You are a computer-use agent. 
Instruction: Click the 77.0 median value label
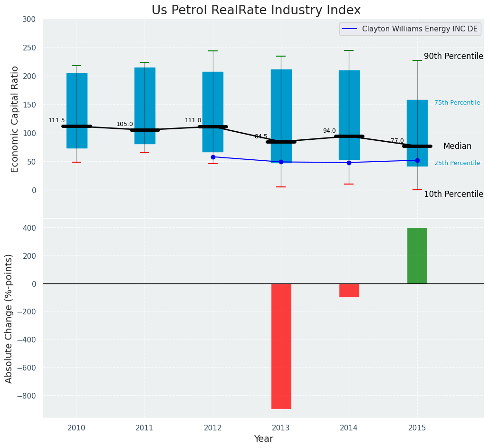(397, 141)
